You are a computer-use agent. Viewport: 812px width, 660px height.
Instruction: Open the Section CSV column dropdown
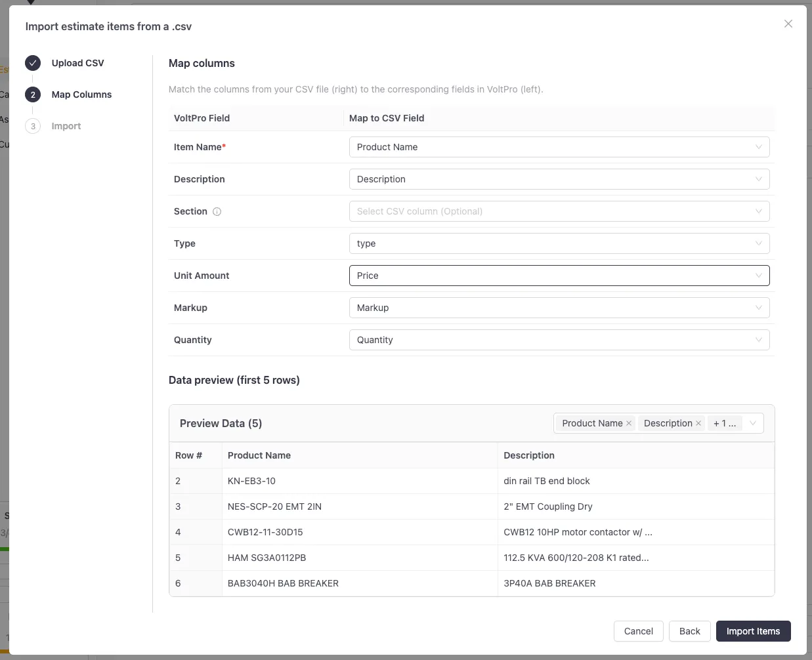(x=559, y=211)
